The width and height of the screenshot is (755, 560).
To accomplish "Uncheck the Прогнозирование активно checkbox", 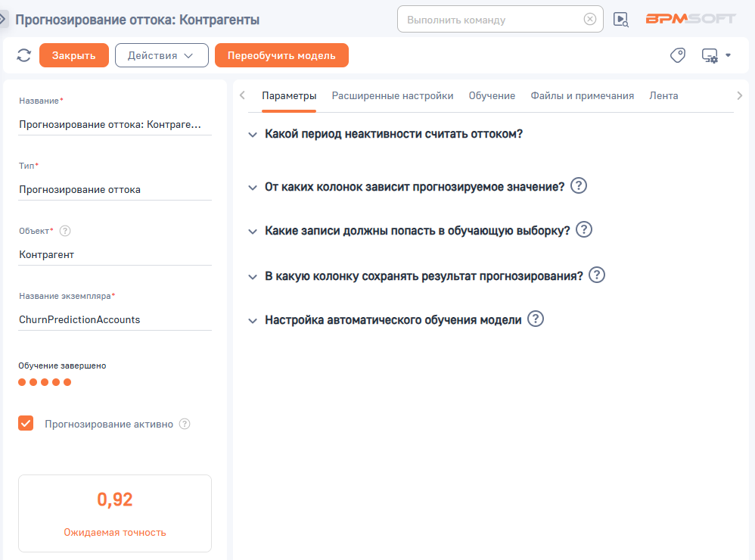I will pyautogui.click(x=26, y=423).
